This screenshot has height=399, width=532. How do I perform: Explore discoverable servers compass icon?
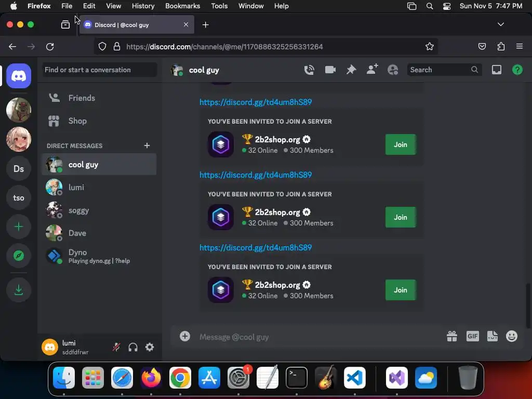tap(19, 256)
